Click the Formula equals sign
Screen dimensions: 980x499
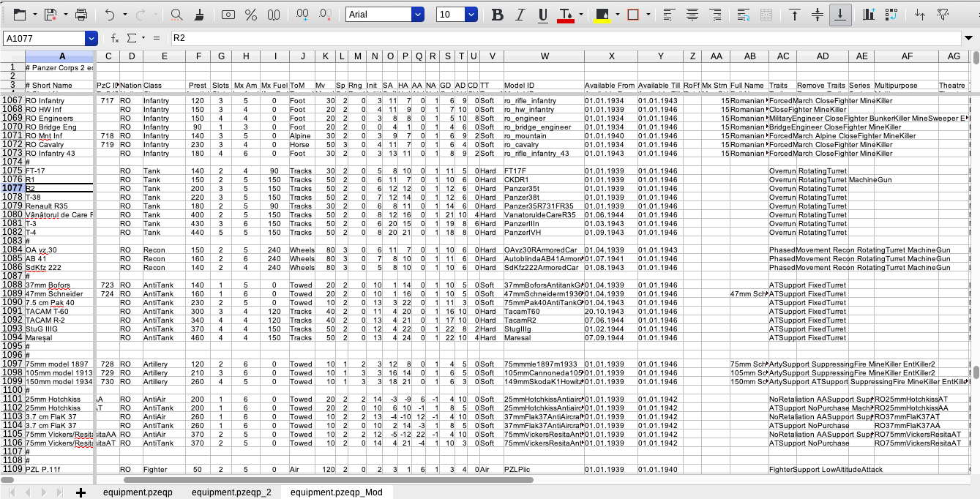[155, 38]
